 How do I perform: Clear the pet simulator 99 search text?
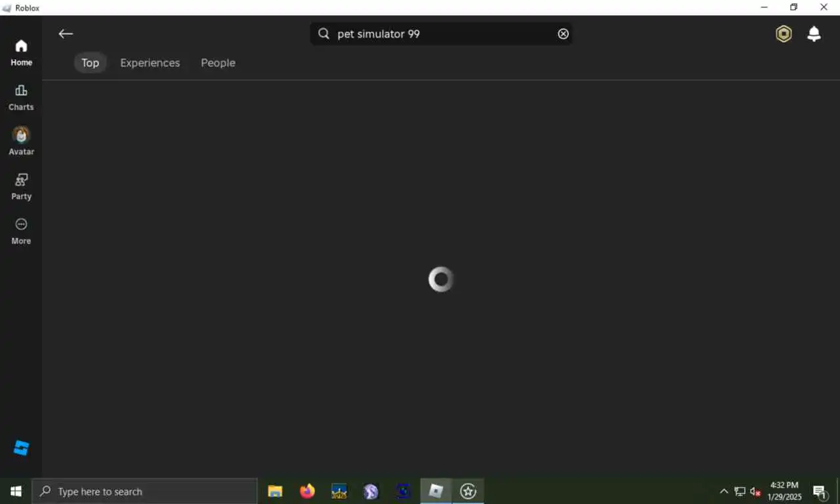pyautogui.click(x=563, y=34)
